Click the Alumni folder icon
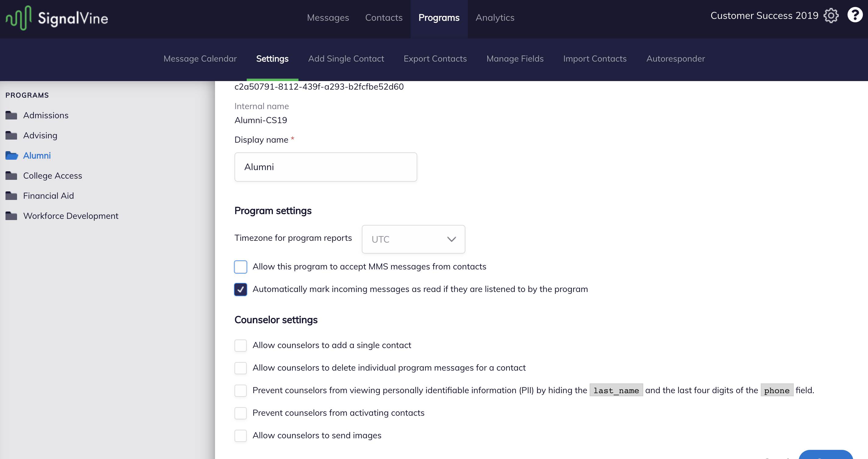 [x=12, y=155]
